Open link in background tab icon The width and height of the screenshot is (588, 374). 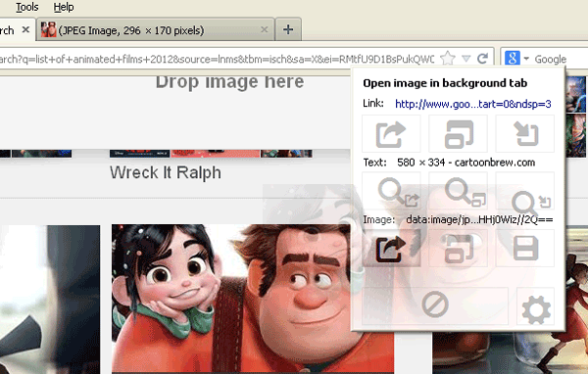(x=391, y=134)
